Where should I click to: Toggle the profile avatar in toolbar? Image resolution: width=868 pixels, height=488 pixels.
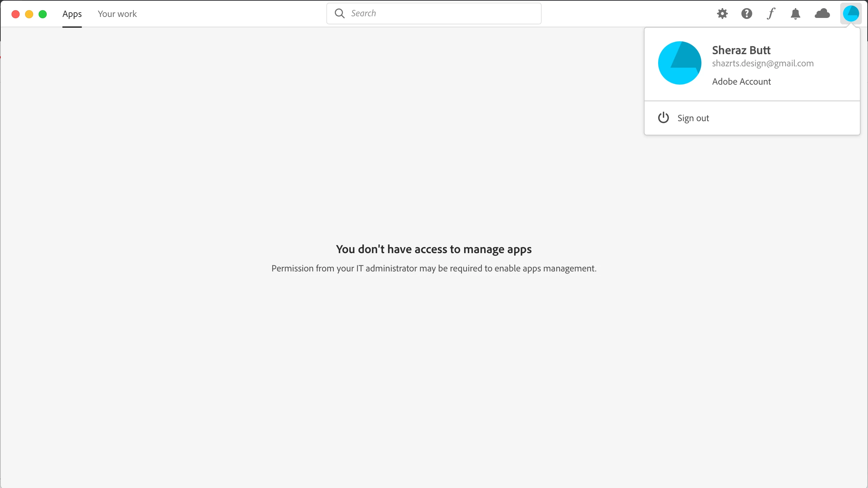coord(850,14)
